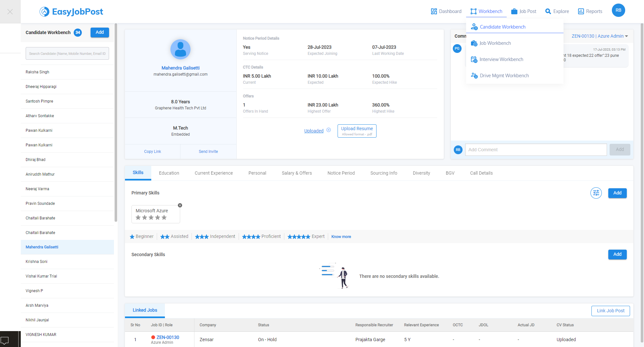This screenshot has height=347, width=644.
Task: Click the chat bubble icon at bottom-left
Action: pos(5,340)
